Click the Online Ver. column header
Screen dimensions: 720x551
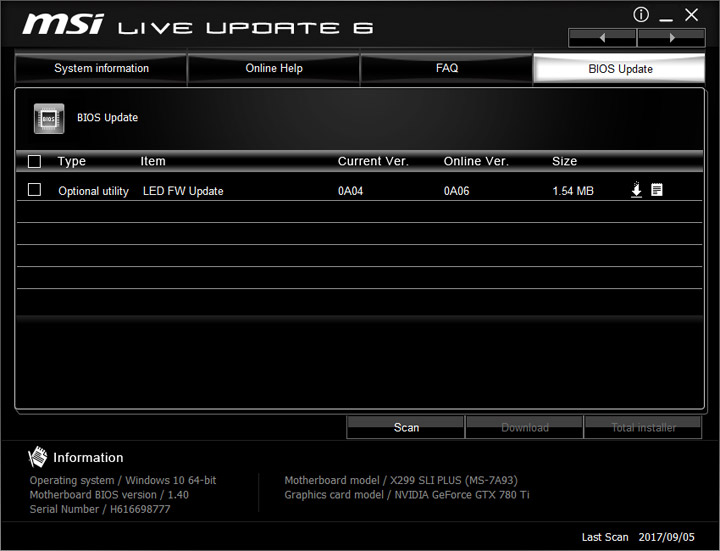[x=476, y=162]
